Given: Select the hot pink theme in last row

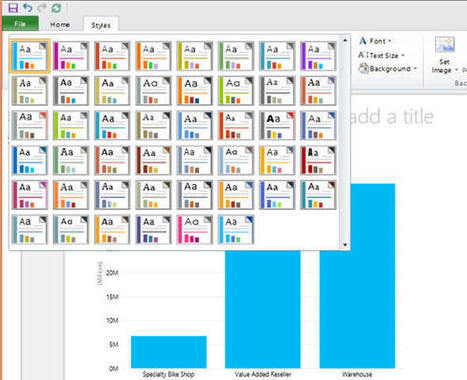Looking at the screenshot, I should pos(195,230).
